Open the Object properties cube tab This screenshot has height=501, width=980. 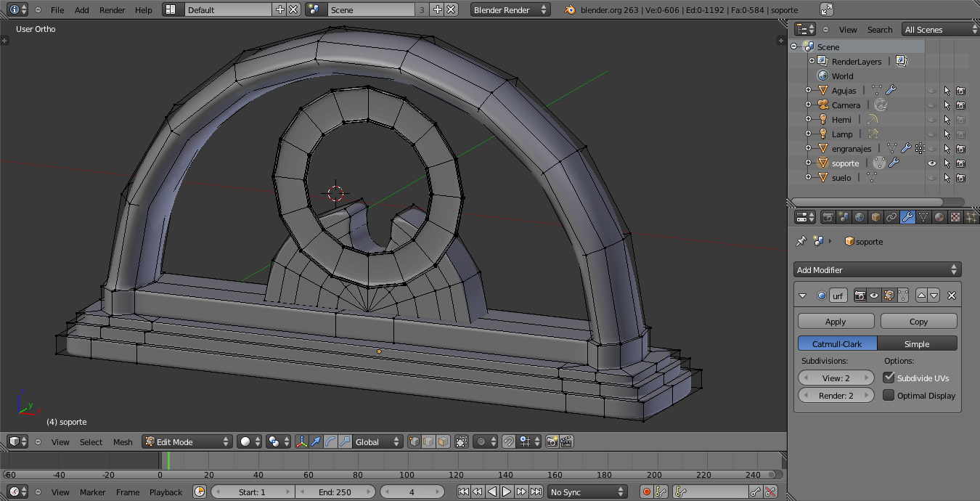875,217
